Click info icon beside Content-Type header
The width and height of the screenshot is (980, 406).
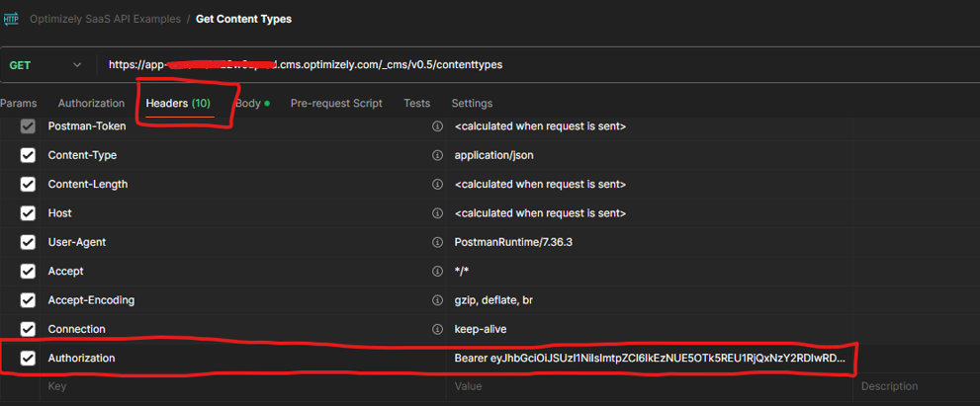[437, 155]
